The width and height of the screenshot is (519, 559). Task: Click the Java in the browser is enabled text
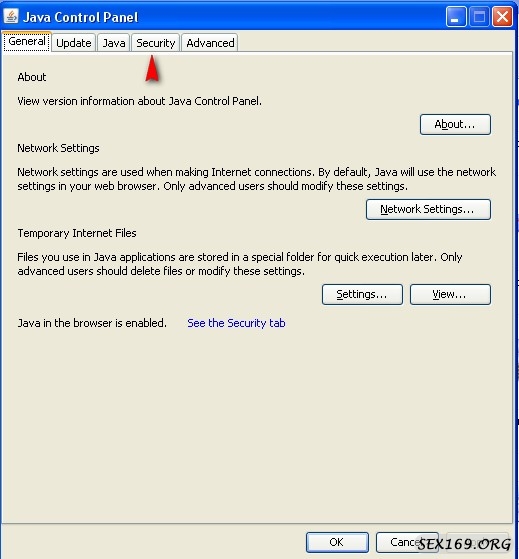pos(92,323)
